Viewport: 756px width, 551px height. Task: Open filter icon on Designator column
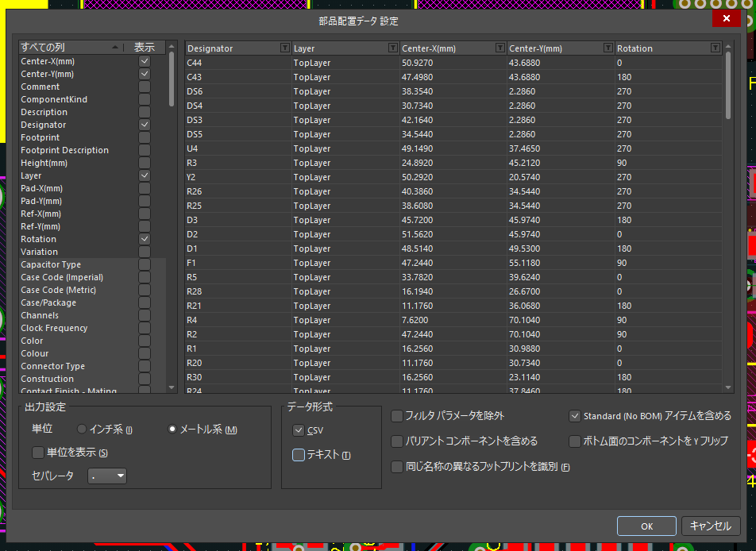pyautogui.click(x=285, y=48)
